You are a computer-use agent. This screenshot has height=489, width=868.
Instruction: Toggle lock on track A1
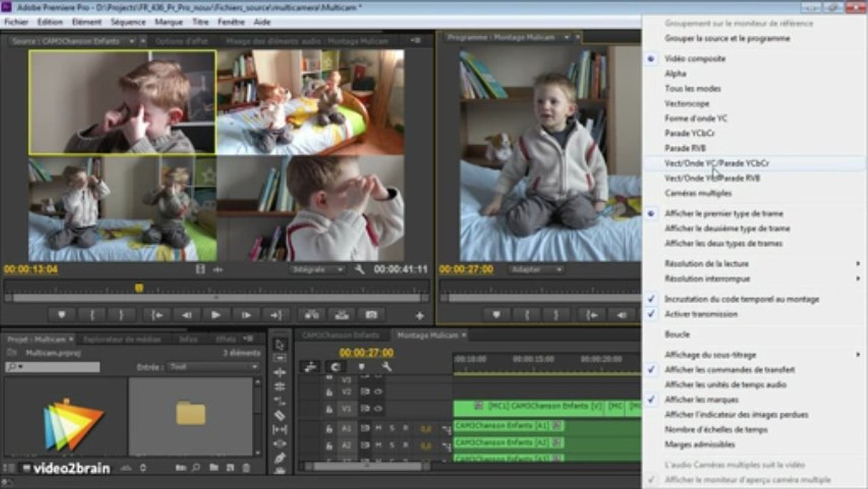point(329,429)
